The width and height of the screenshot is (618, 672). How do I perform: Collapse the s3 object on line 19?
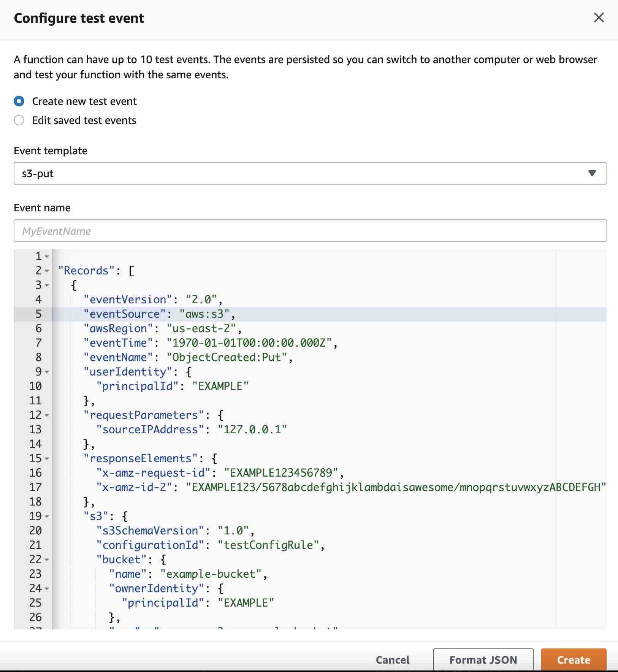pos(46,517)
